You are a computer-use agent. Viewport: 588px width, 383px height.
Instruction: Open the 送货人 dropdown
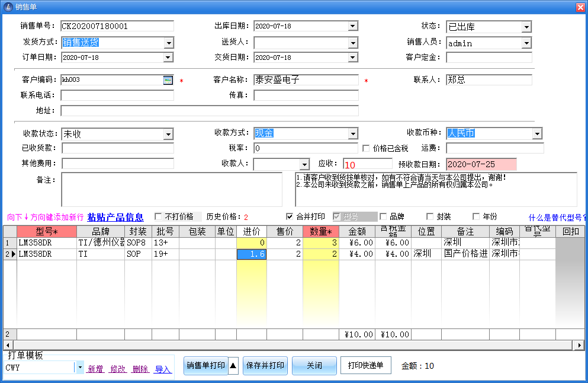[x=352, y=43]
